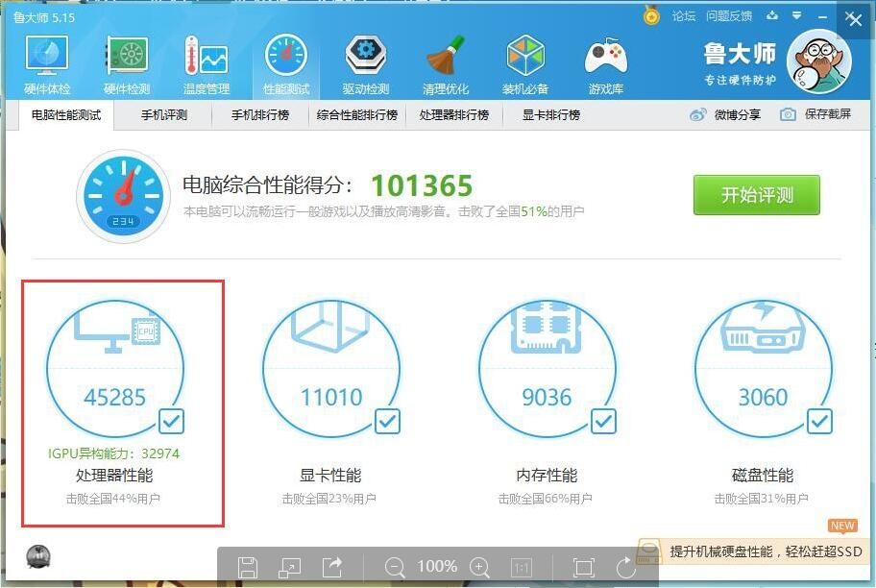Click the 100% zoom level in viewer toolbar

click(437, 567)
